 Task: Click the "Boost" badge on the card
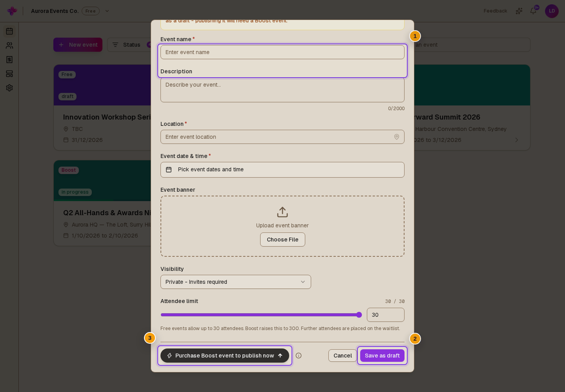69,170
